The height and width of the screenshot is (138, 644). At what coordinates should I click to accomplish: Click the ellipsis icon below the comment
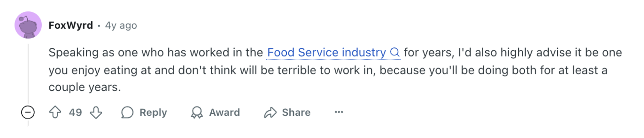click(x=339, y=112)
